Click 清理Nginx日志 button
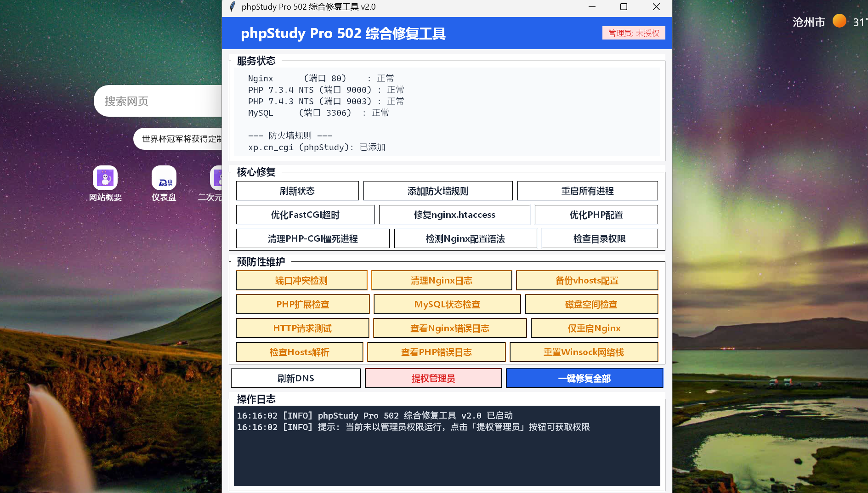The height and width of the screenshot is (493, 868). click(442, 280)
